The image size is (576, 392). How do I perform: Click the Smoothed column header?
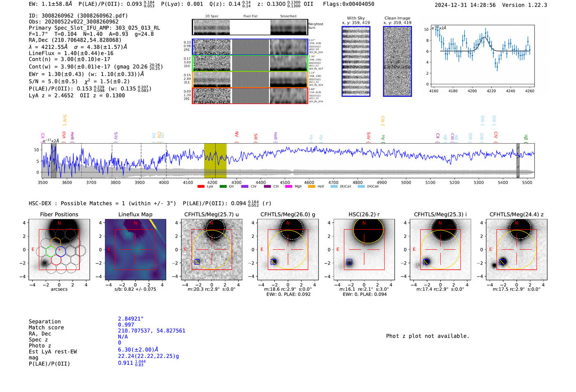[x=288, y=16]
